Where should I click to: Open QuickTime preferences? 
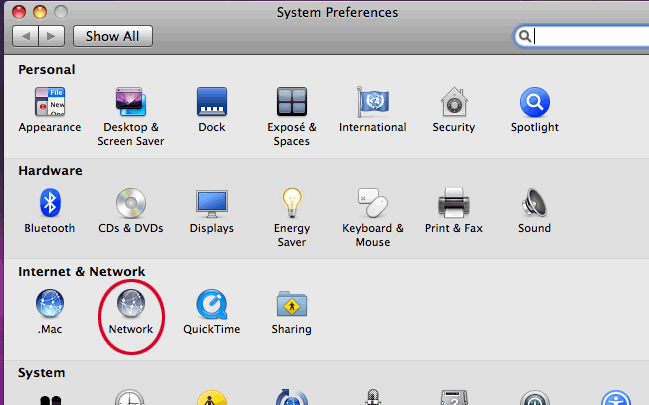point(212,304)
